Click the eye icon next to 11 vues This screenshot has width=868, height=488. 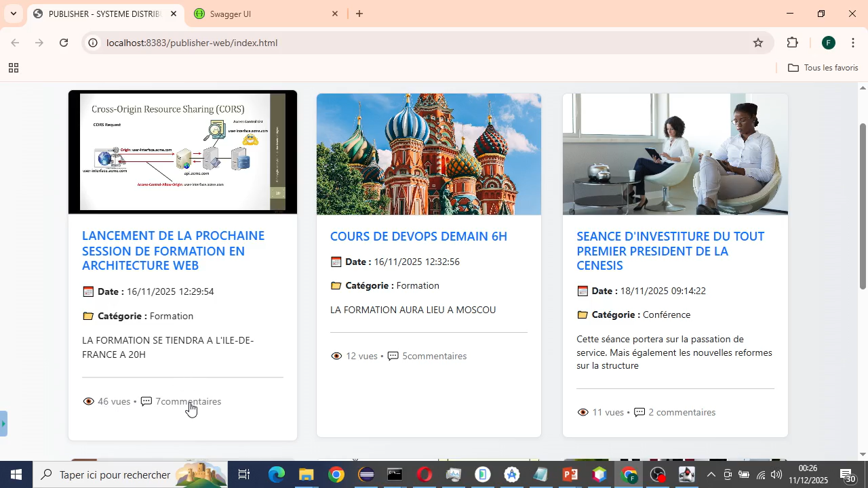pyautogui.click(x=583, y=411)
